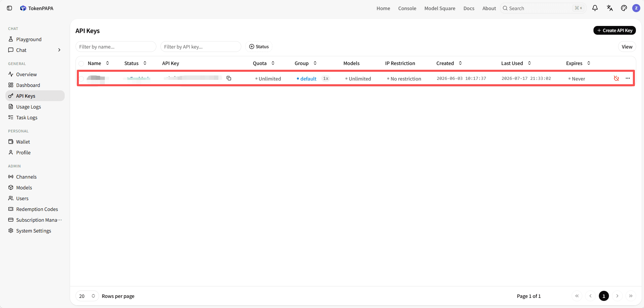
Task: Click created date 2026-06-03 10:17:37
Action: [461, 78]
